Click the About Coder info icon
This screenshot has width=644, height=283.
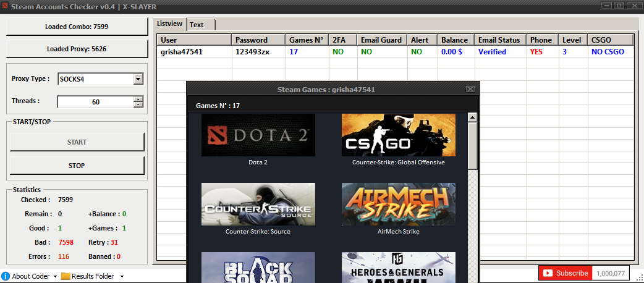tap(6, 276)
